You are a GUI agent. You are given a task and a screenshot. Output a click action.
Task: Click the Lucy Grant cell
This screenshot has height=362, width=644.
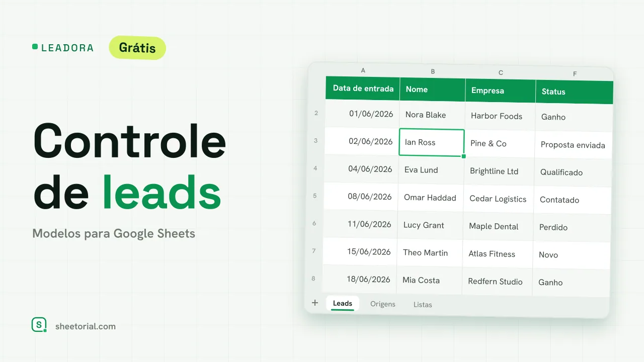(x=430, y=225)
